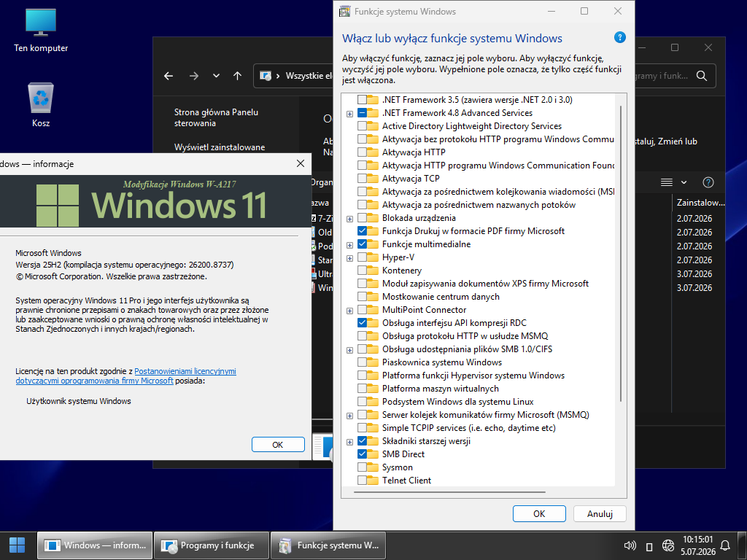The image size is (747, 560).
Task: Click the Control Panel icon in address bar
Action: click(266, 76)
